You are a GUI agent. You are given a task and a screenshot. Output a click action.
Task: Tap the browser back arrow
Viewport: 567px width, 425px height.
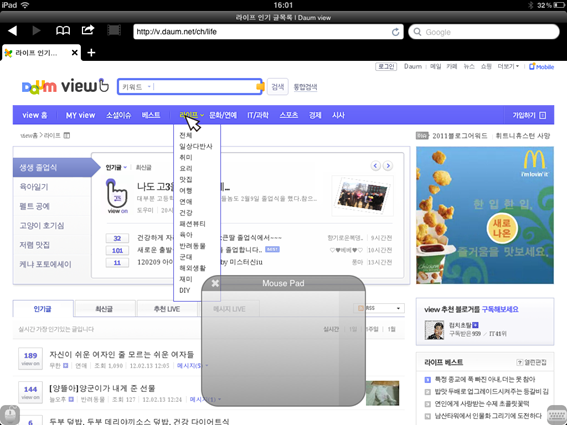pos(13,31)
